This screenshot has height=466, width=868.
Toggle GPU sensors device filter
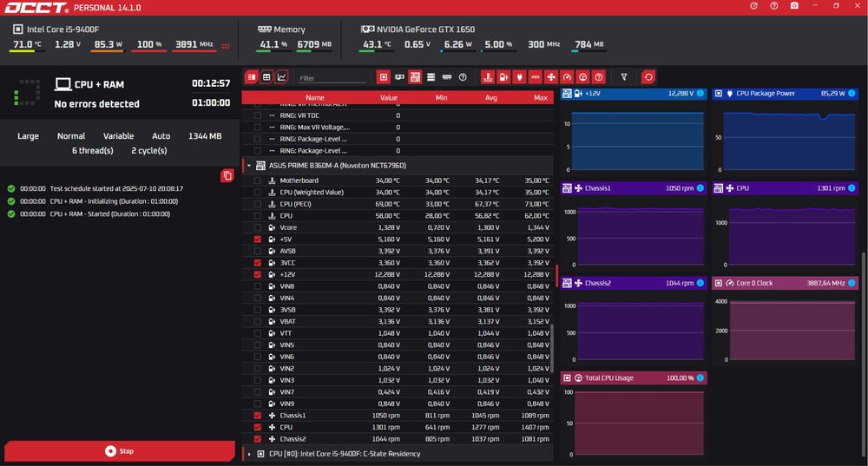coord(399,77)
